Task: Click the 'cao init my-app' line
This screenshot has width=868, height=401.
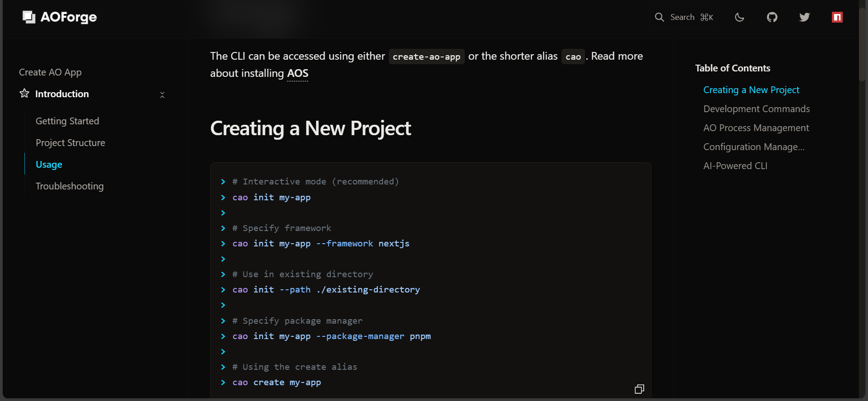Action: 271,198
